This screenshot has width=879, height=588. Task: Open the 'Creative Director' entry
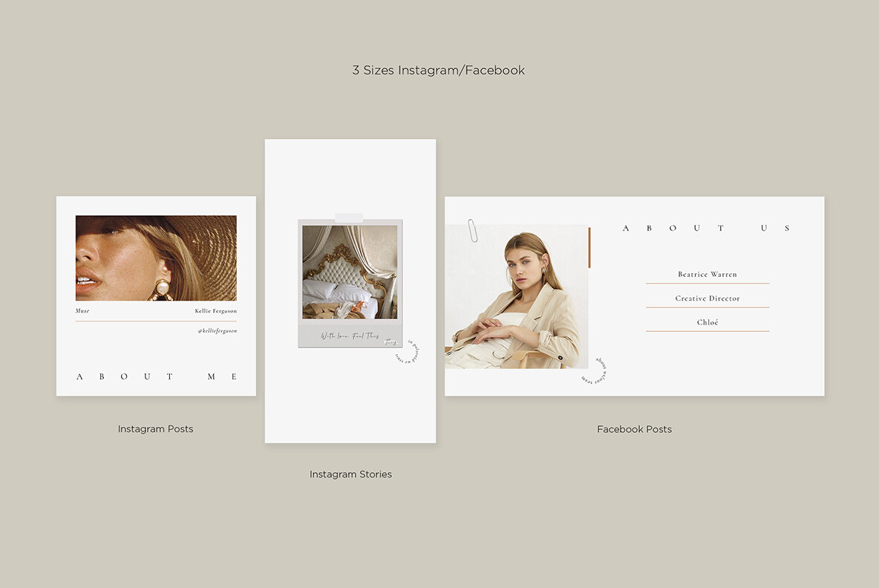[x=707, y=298]
